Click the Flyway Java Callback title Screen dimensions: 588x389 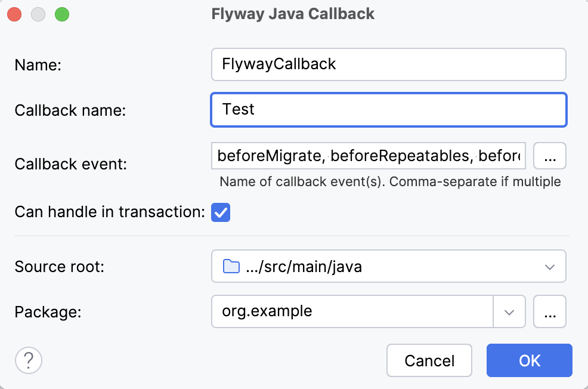293,14
